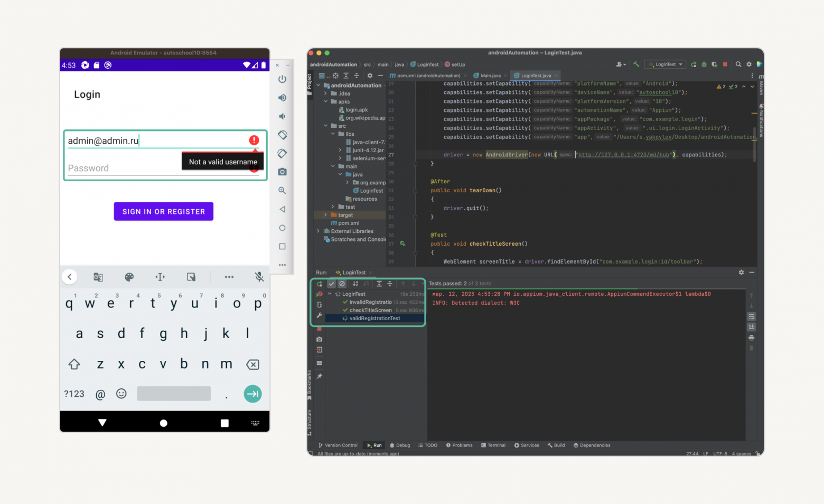Click emulator zoom magnifier icon
Viewport: 824px width, 504px height.
pos(282,190)
